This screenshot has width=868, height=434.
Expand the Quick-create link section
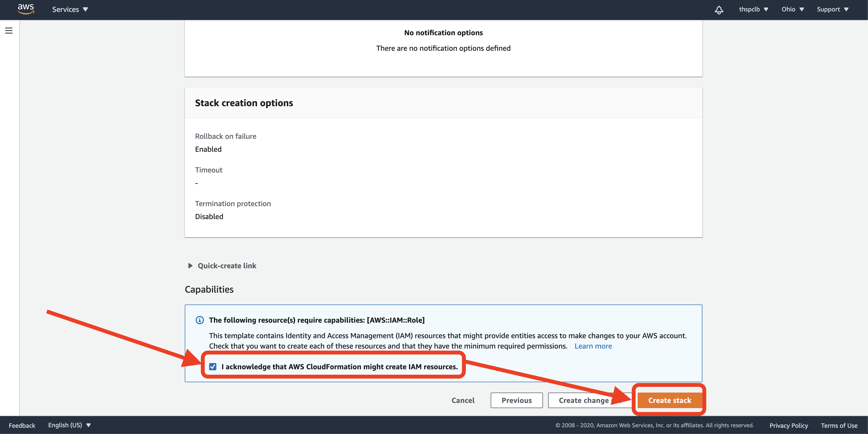point(222,266)
